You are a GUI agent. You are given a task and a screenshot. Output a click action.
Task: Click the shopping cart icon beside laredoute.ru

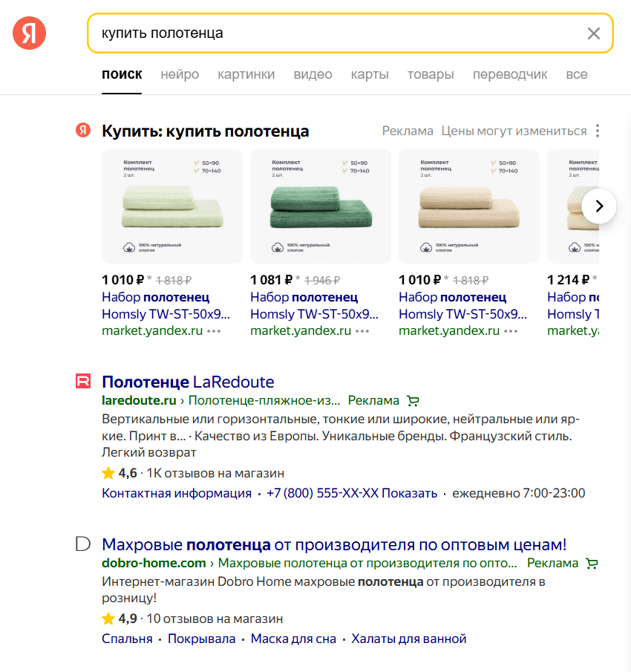(x=413, y=401)
